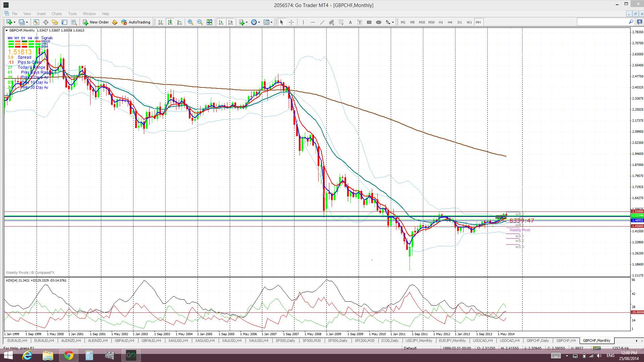Switch to M15 timeframe
The height and width of the screenshot is (362, 644).
(422, 22)
